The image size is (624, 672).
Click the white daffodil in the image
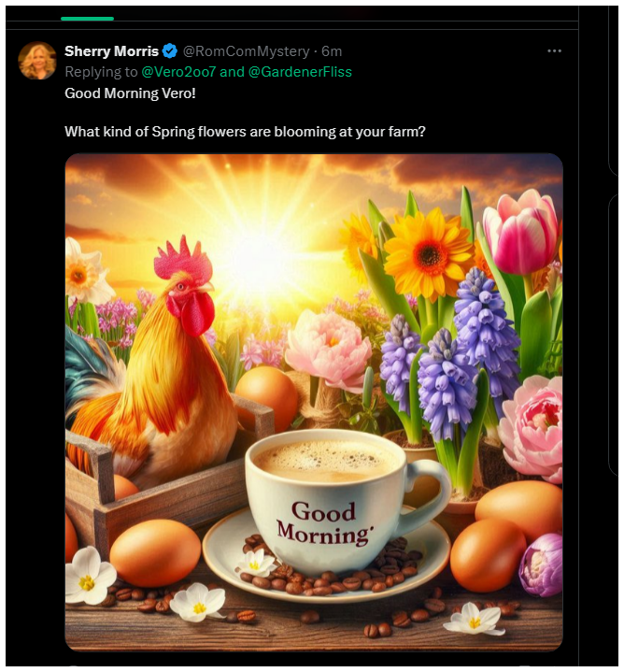pyautogui.click(x=84, y=271)
